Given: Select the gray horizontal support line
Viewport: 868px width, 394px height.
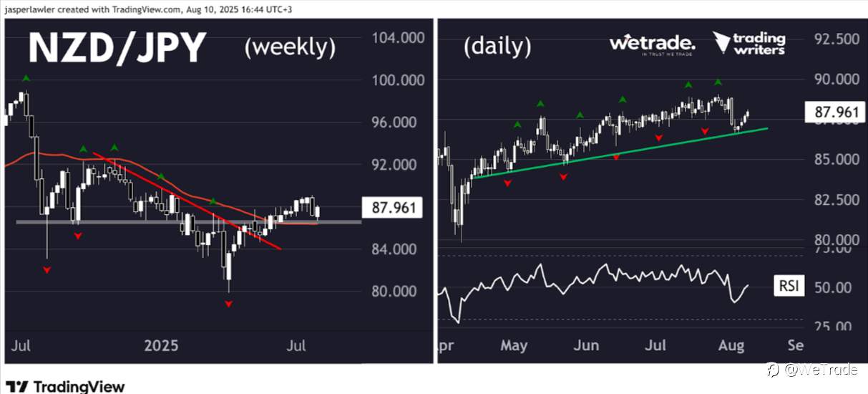Looking at the screenshot, I should (188, 222).
